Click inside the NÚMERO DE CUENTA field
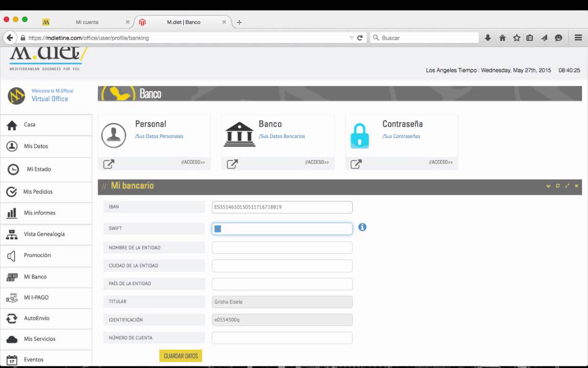The height and width of the screenshot is (368, 588). coord(282,337)
